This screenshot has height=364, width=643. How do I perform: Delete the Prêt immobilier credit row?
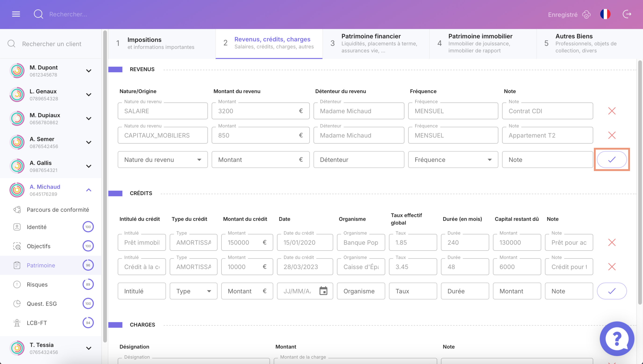612,242
